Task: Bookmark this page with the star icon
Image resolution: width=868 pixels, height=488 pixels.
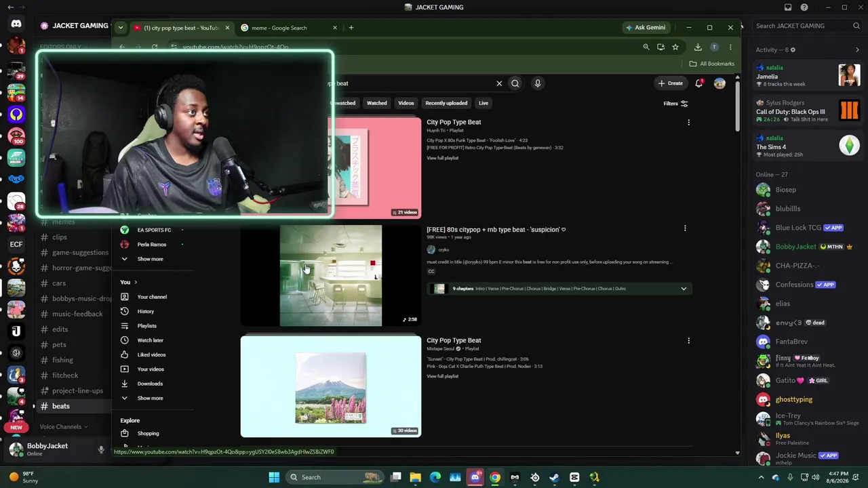Action: coord(675,47)
